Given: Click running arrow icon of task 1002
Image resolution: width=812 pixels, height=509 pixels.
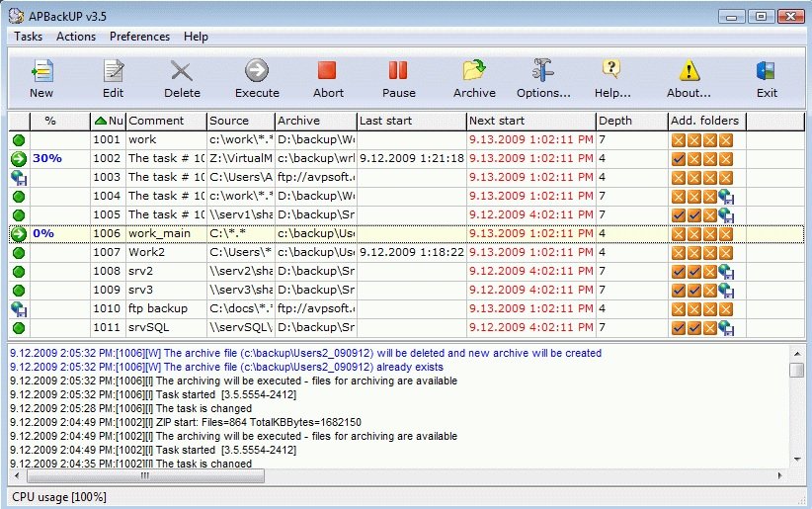Looking at the screenshot, I should 19,158.
